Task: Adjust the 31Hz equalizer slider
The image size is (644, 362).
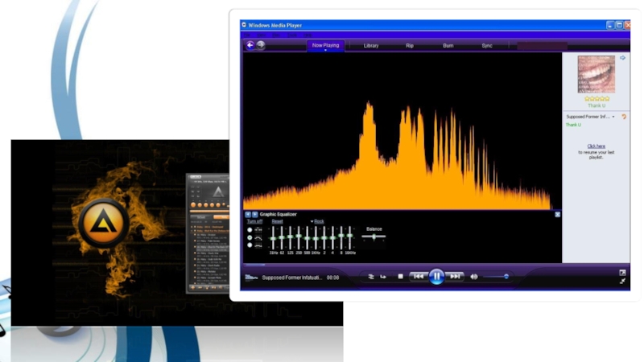Action: point(273,238)
